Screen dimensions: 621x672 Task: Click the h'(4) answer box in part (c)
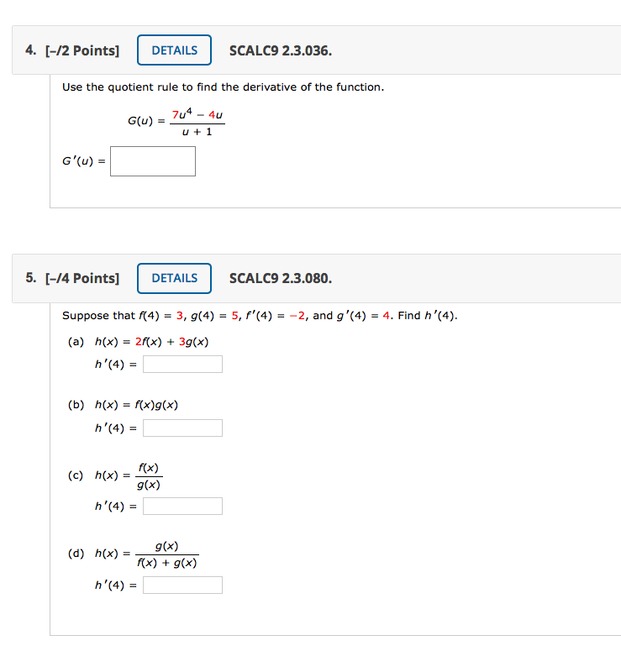pos(182,506)
